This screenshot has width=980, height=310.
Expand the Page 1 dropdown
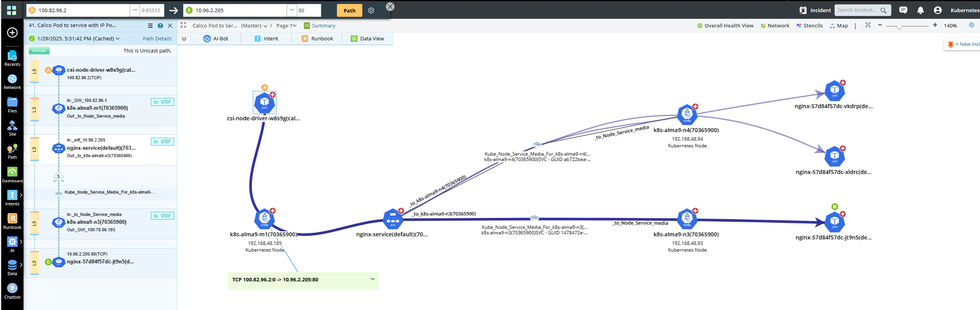pyautogui.click(x=294, y=25)
